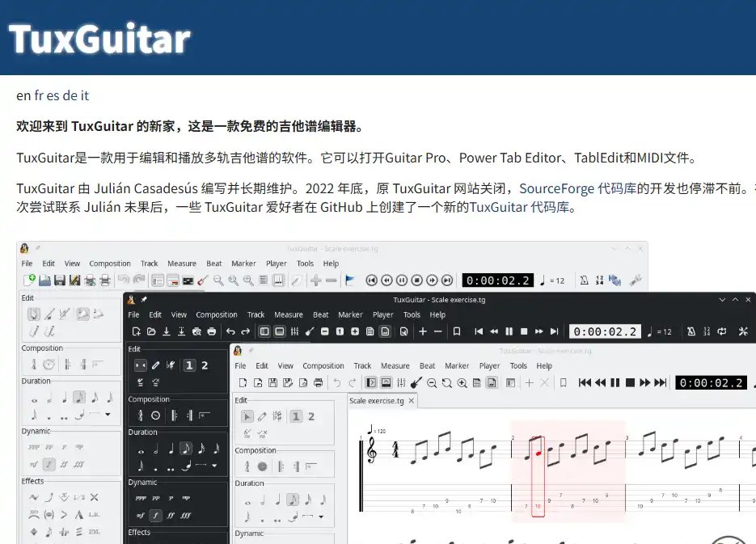The width and height of the screenshot is (756, 544).
Task: Click stop button in front window transport
Action: (630, 383)
